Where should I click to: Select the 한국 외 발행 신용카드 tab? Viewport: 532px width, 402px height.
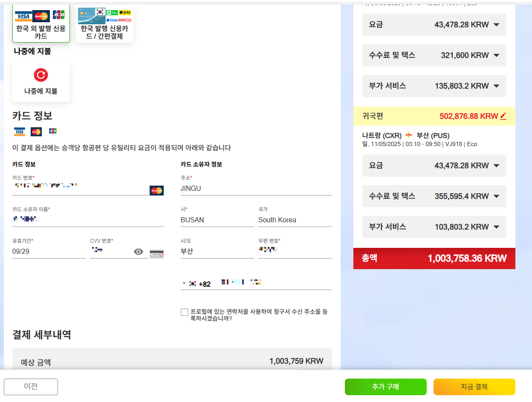coord(40,23)
